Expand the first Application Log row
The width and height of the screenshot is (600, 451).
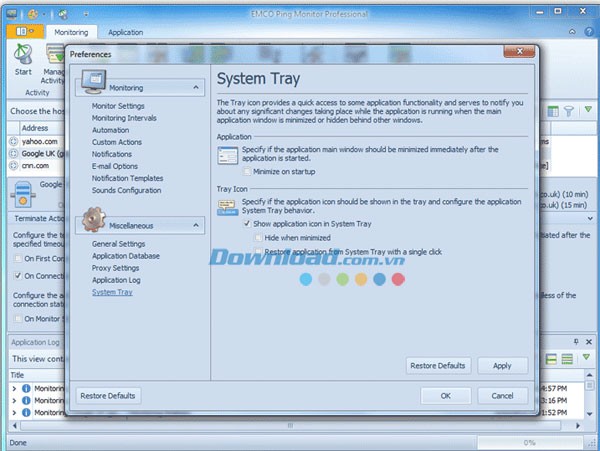14,387
